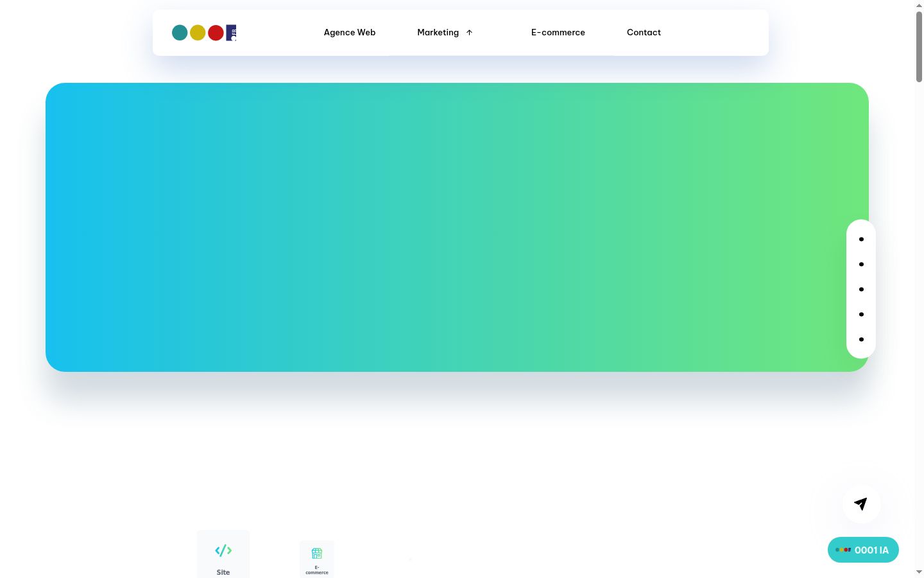Screen dimensions: 924x578
Task: Click the gradient hero banner
Action: [x=457, y=227]
